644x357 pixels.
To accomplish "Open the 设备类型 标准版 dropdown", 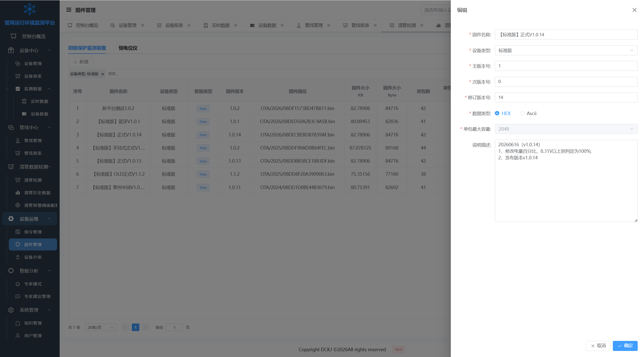I will click(566, 50).
